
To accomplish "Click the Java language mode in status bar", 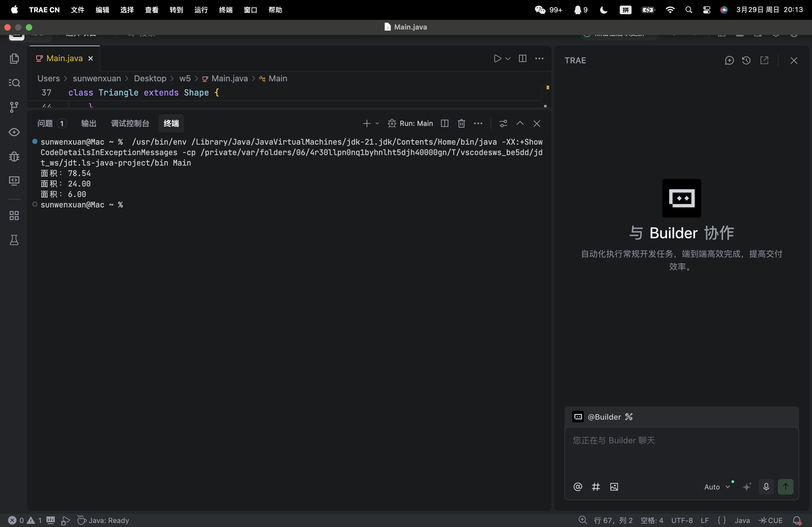I will (742, 520).
